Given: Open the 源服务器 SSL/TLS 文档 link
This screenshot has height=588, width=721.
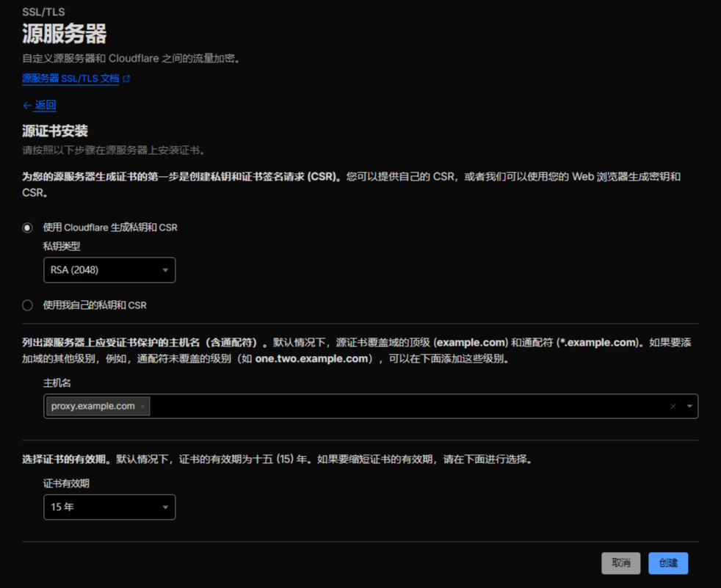Looking at the screenshot, I should [70, 79].
